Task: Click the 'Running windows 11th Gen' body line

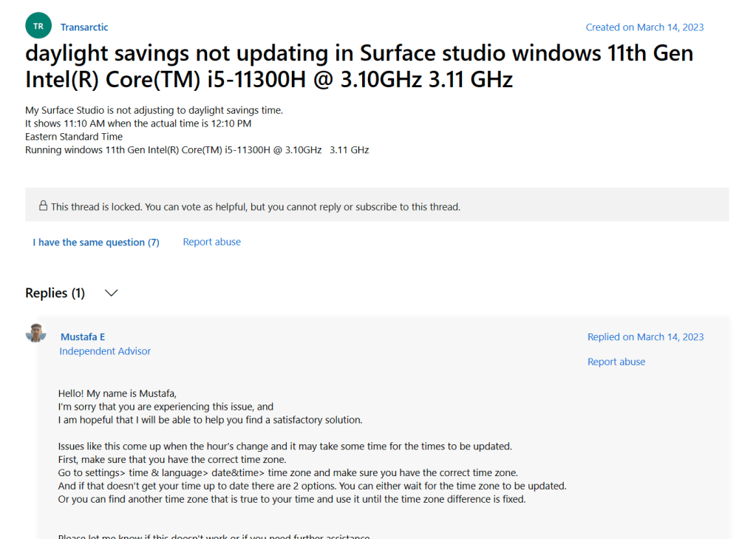Action: (x=197, y=150)
